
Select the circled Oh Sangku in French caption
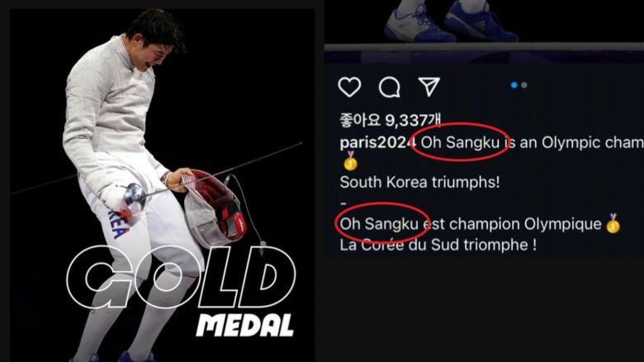(x=379, y=224)
